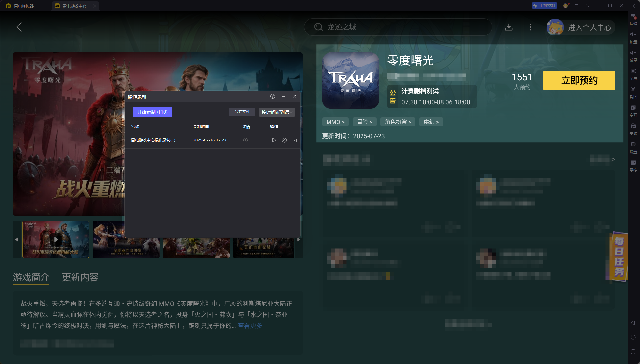Click the title bar window-switch icon
The width and height of the screenshot is (640, 364).
click(588, 6)
